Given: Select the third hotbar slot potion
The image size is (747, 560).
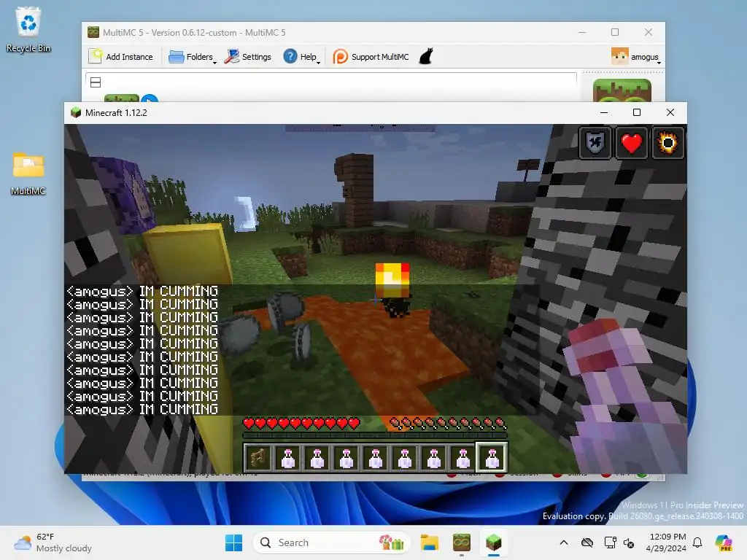Looking at the screenshot, I should pyautogui.click(x=317, y=458).
